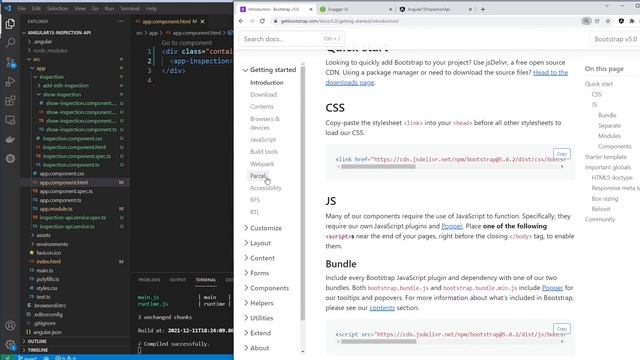Open Edit menu in VS Code

[x=36, y=8]
